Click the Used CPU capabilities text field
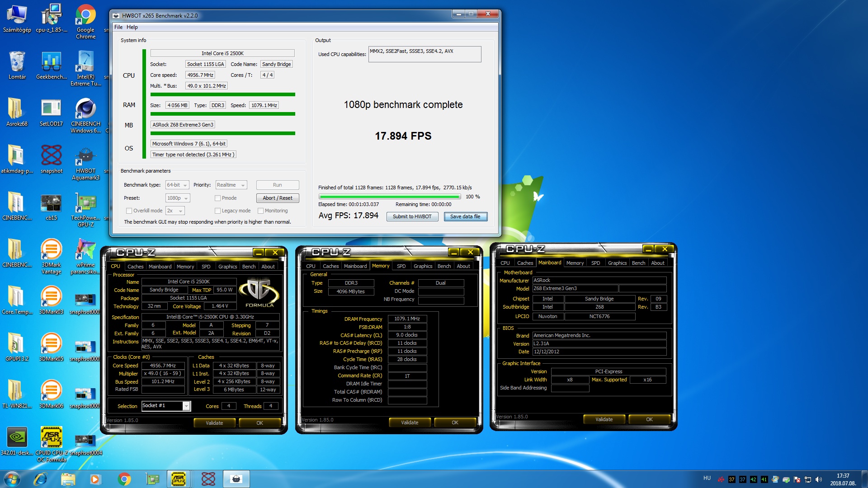 pyautogui.click(x=425, y=54)
